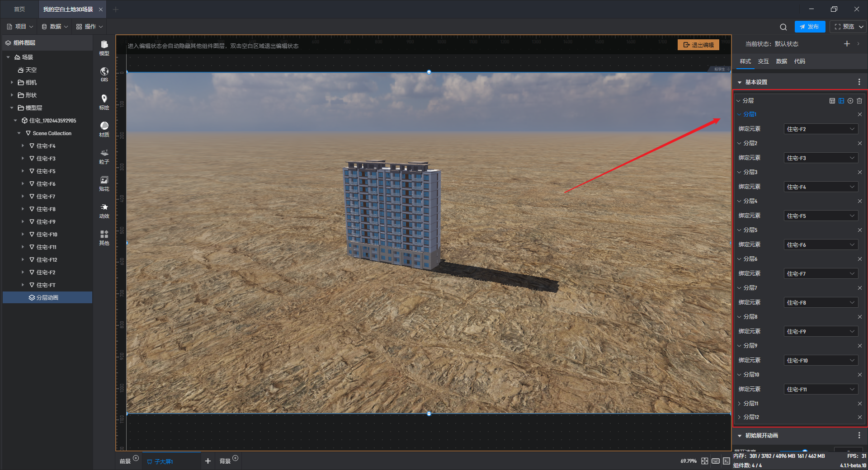This screenshot has width=868, height=470.
Task: Open the 绑定元素 dropdown showing 住宅-F8
Action: pos(821,303)
